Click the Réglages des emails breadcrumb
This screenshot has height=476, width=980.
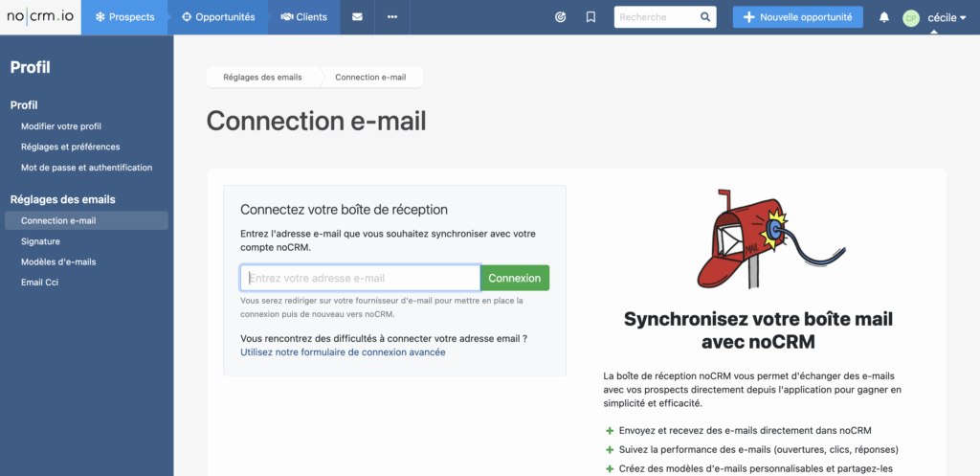[x=261, y=78]
